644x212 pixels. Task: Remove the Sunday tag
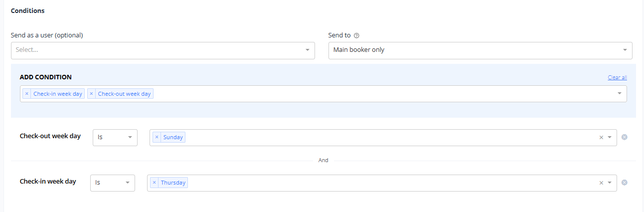coord(157,137)
